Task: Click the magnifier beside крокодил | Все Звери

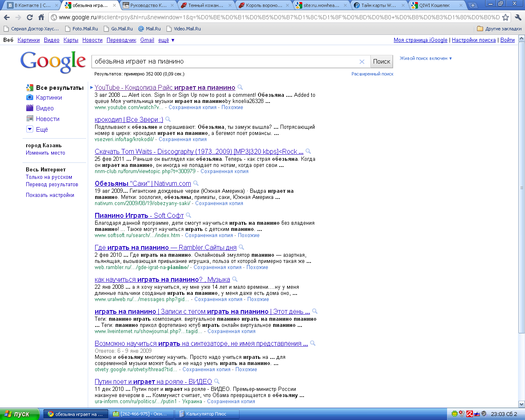Action: [x=168, y=119]
